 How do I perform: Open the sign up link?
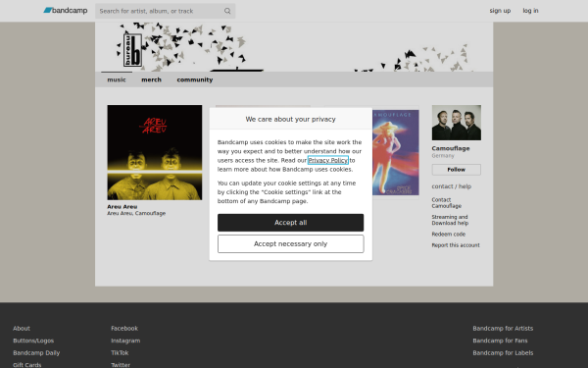coord(500,11)
